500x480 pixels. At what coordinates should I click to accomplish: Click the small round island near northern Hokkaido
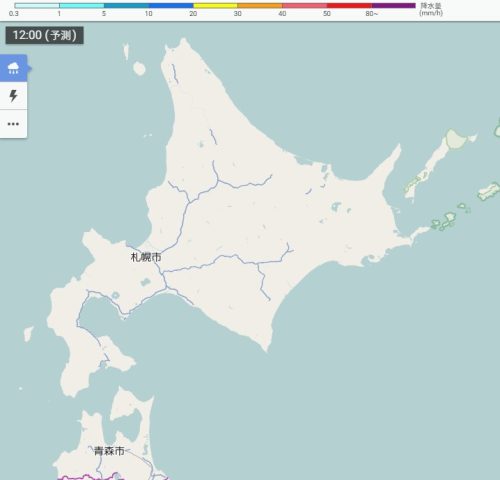tap(139, 69)
